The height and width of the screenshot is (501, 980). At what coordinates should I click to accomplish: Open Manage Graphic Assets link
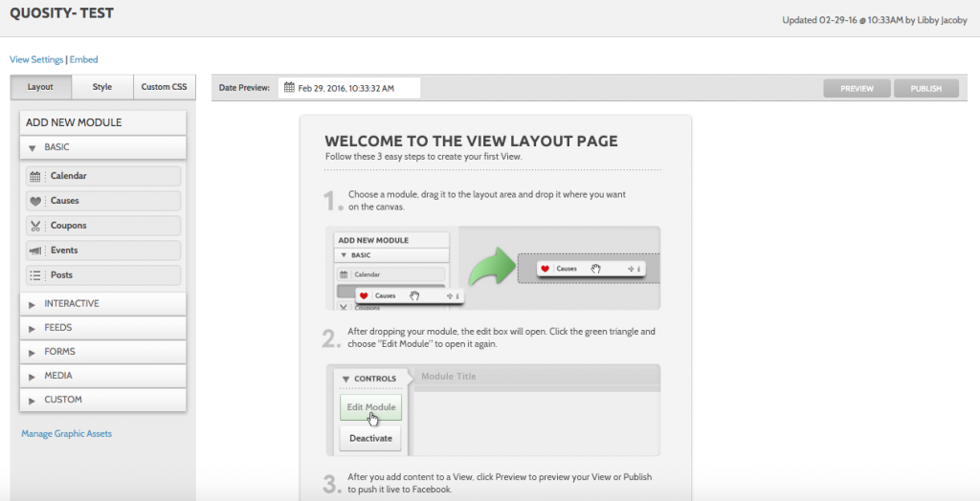coord(66,433)
